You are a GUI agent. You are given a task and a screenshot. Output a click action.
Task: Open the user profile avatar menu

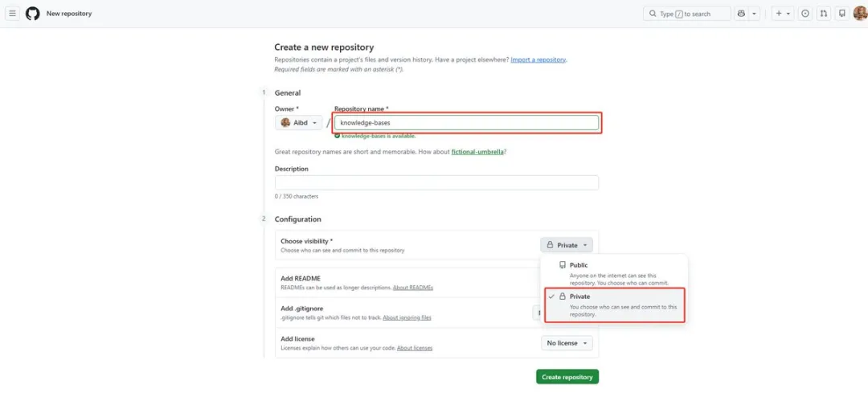860,14
